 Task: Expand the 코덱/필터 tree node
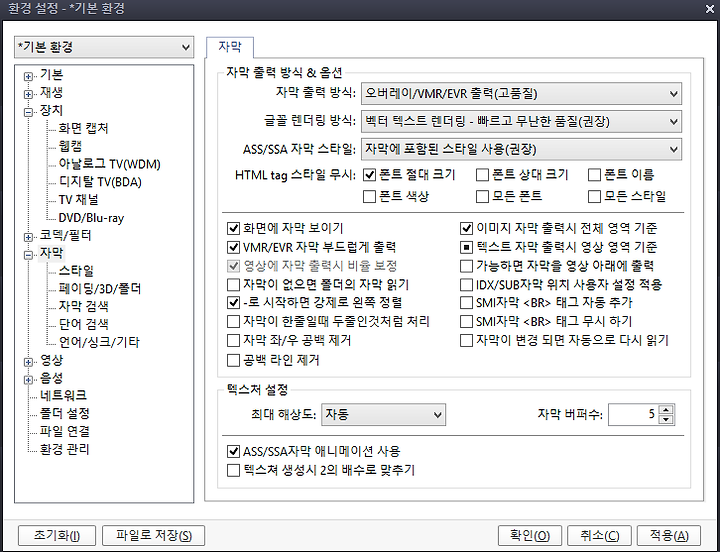(x=28, y=237)
